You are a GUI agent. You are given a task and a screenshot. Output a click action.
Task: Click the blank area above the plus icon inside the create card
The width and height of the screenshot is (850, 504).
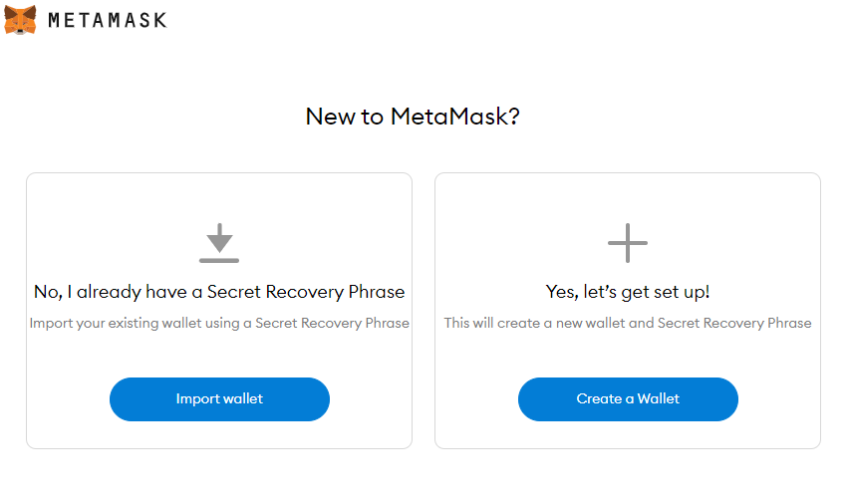pos(628,198)
